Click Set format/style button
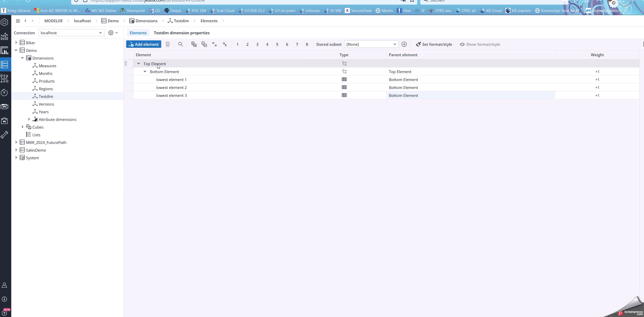This screenshot has height=317, width=644. point(434,44)
